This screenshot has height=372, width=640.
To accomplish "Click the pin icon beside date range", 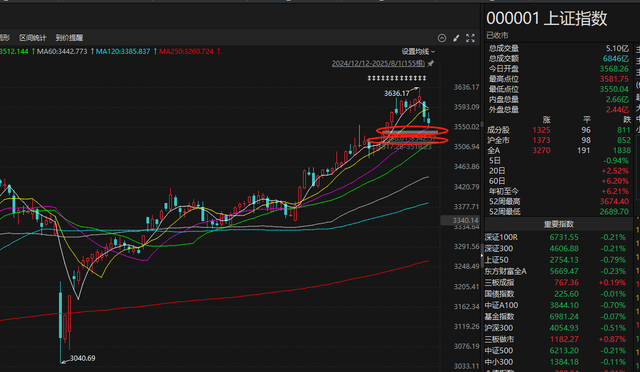I will pyautogui.click(x=431, y=63).
